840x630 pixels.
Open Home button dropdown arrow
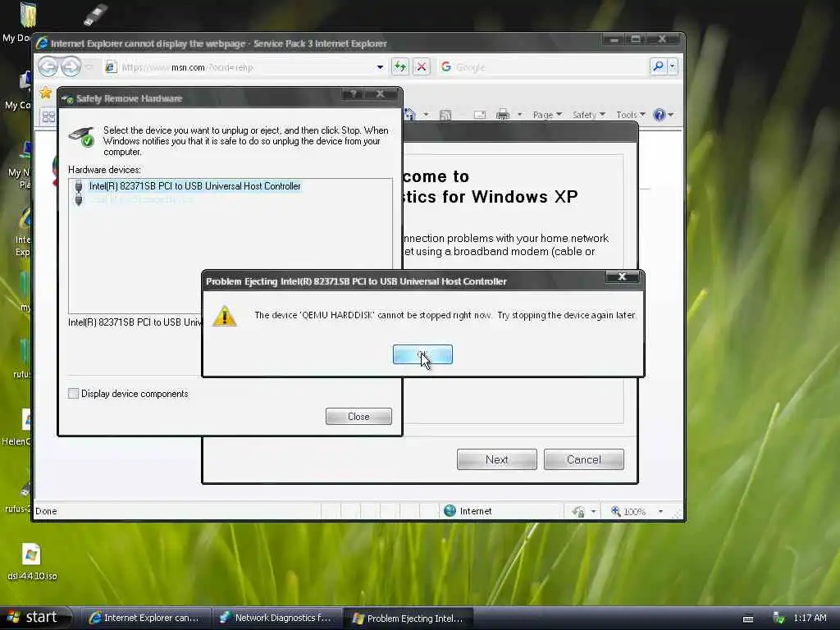click(x=426, y=115)
